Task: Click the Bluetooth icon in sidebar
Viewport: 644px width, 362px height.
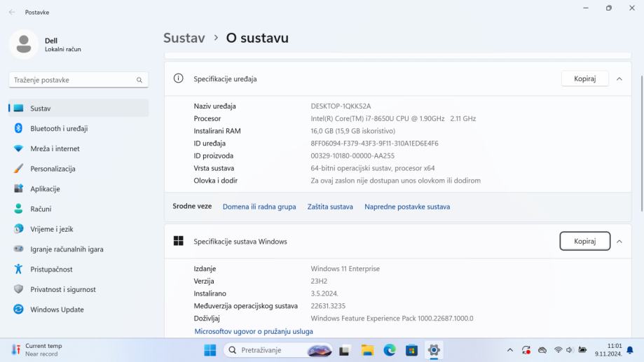Action: pos(18,128)
